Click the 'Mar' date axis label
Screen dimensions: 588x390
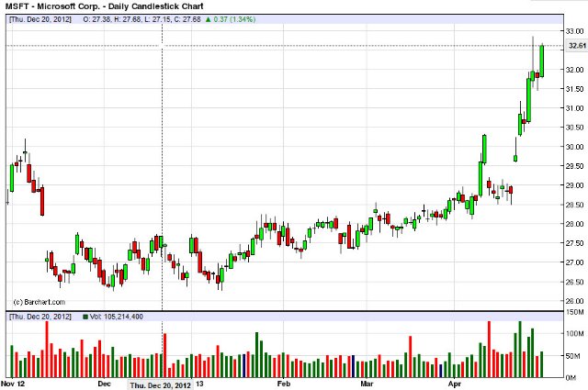tap(367, 384)
